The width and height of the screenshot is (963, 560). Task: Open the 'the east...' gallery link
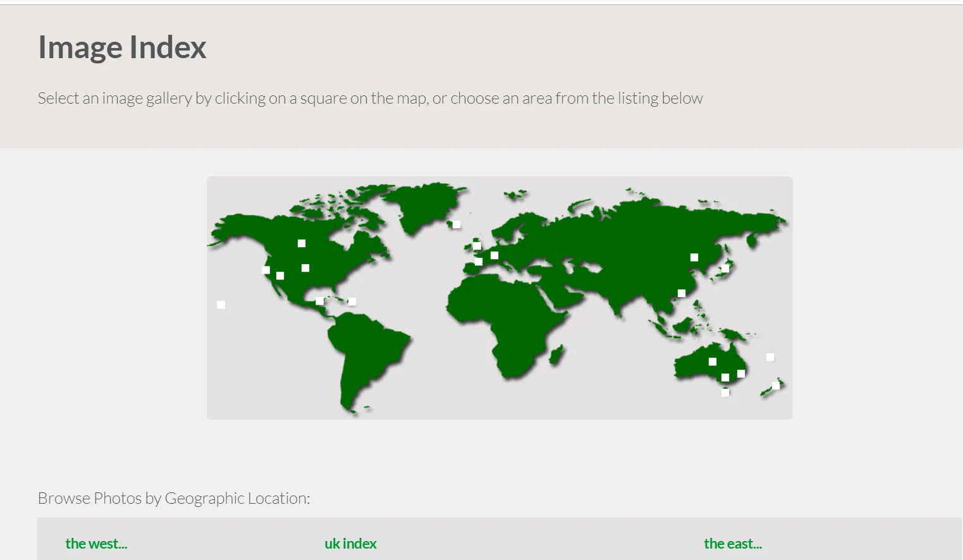733,544
